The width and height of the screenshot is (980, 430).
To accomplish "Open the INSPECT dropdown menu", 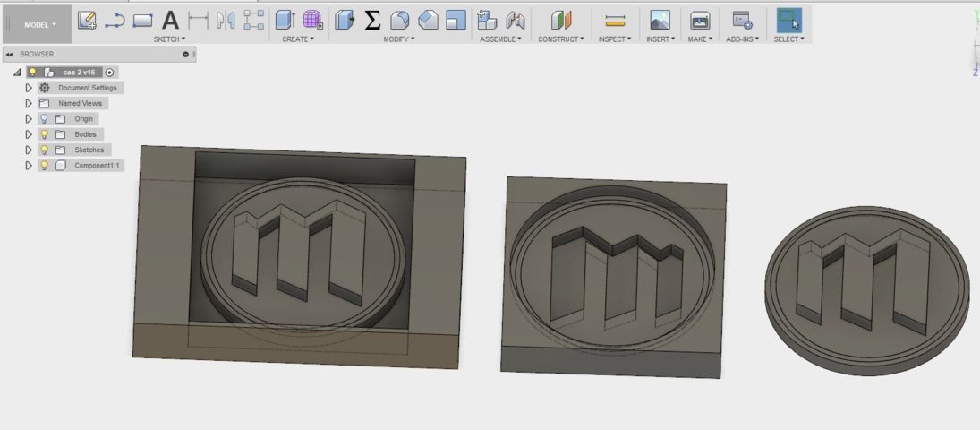I will [x=615, y=39].
